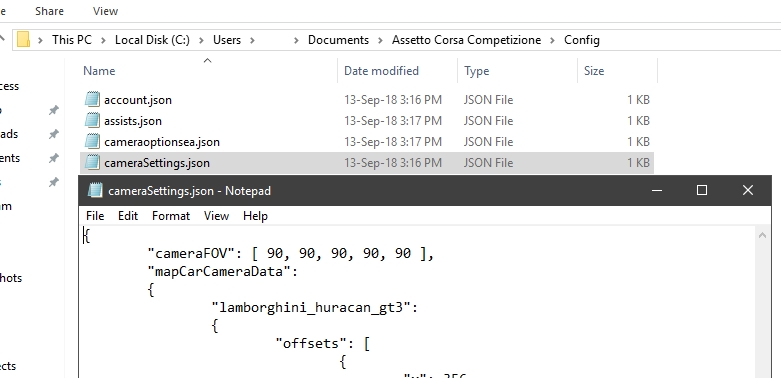Select the assists.json file icon
781x378 pixels.
point(92,121)
